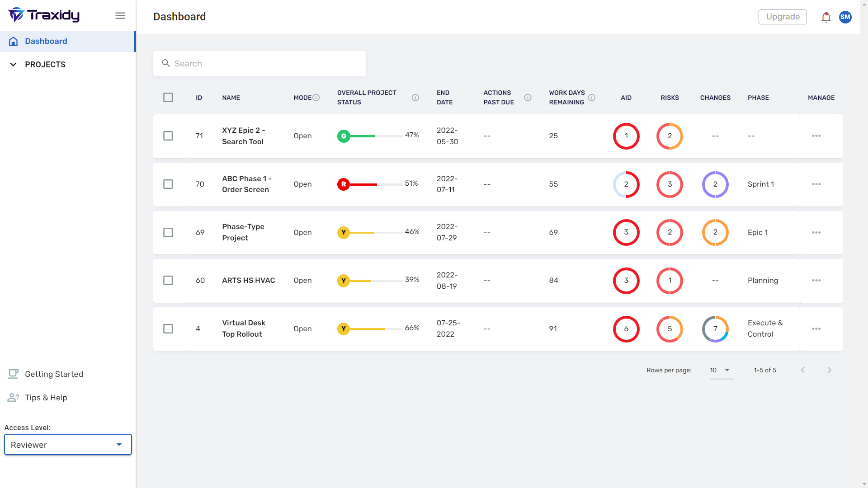Click the Traxidy logo
Image resolution: width=868 pixels, height=488 pixels.
coord(44,15)
